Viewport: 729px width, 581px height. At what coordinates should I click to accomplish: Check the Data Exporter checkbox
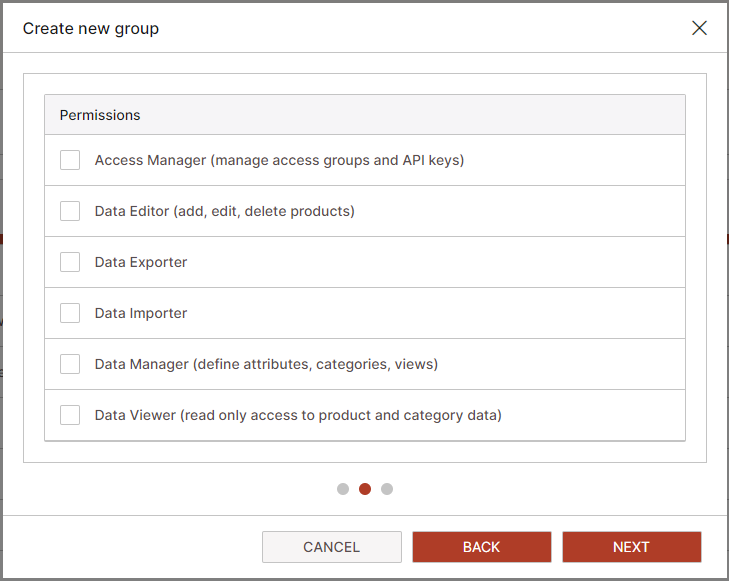[x=70, y=262]
